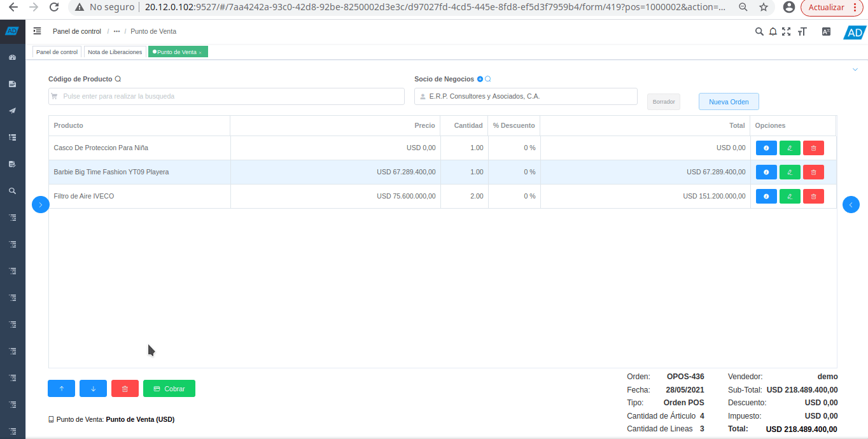Switch to Panel de control tab
This screenshot has height=439, width=868.
(57, 52)
